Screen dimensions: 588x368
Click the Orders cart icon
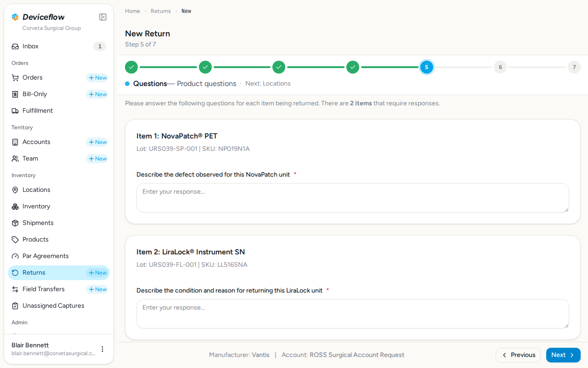(15, 78)
